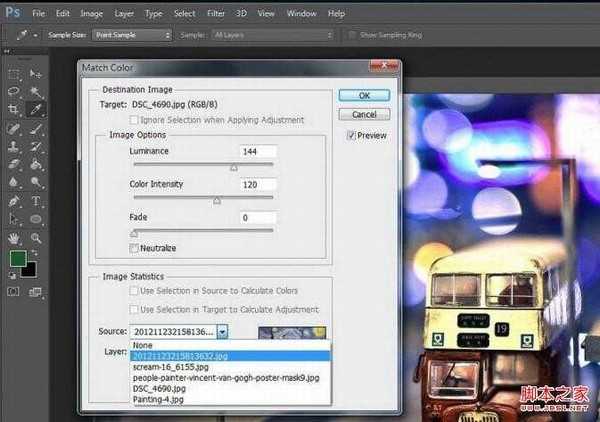Click the Luminance slider handle
This screenshot has width=600, height=422.
[234, 167]
